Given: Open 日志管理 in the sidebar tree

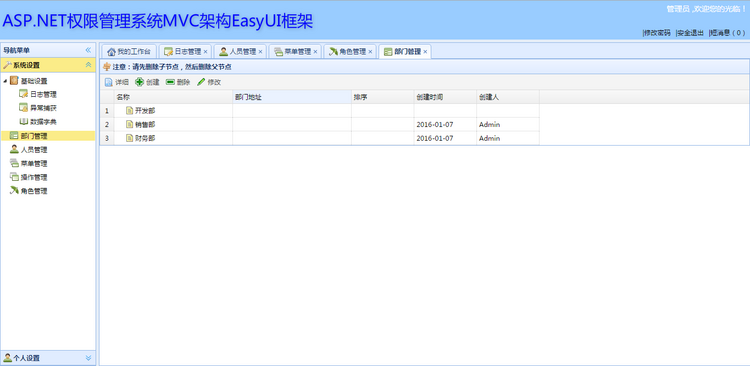Looking at the screenshot, I should [x=43, y=95].
